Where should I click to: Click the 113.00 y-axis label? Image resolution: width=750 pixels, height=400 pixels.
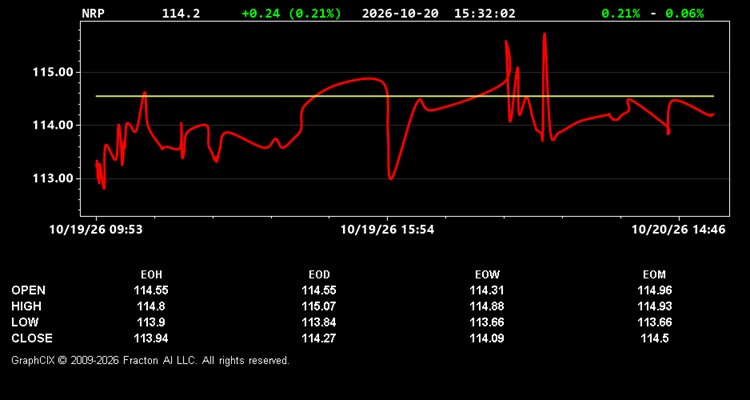pyautogui.click(x=53, y=178)
